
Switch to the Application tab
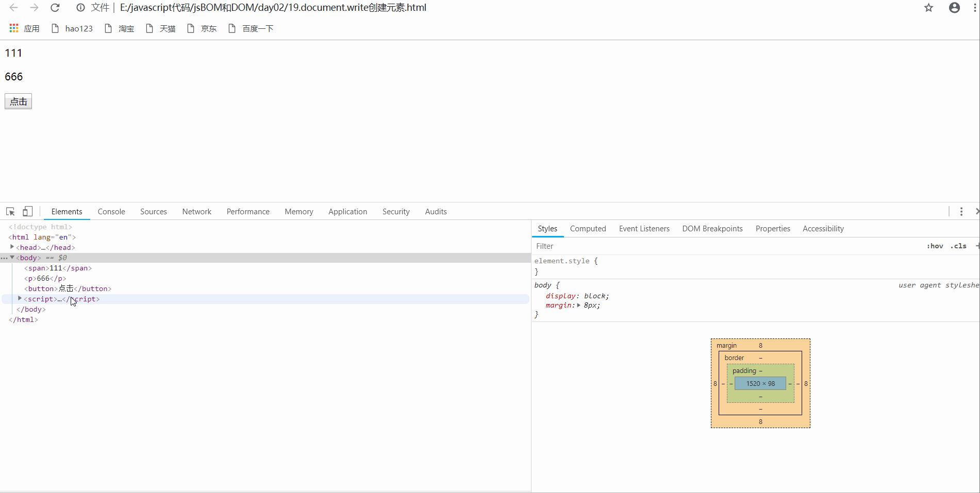348,212
